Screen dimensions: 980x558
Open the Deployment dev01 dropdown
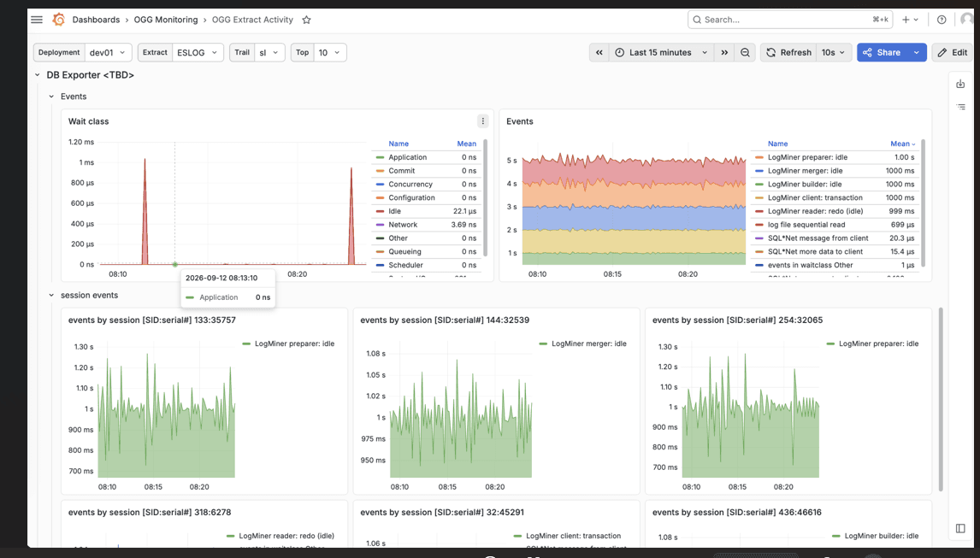coord(108,52)
